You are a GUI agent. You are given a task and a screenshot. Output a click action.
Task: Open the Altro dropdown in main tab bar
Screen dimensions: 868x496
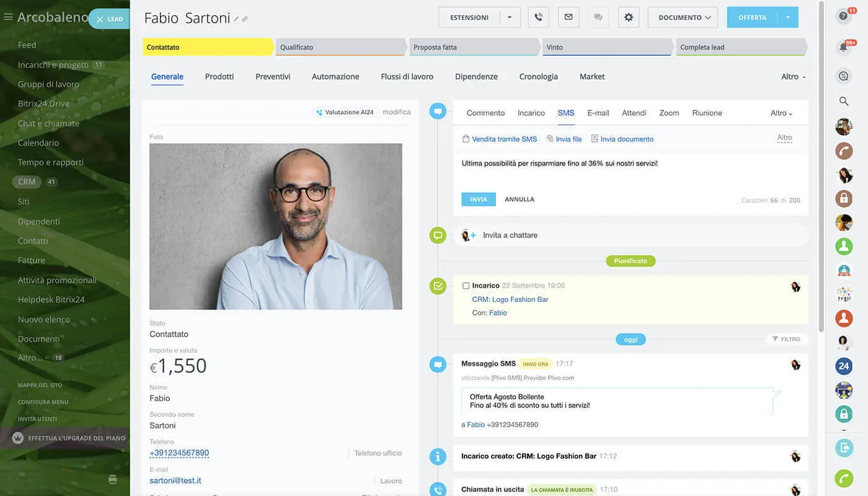[794, 77]
